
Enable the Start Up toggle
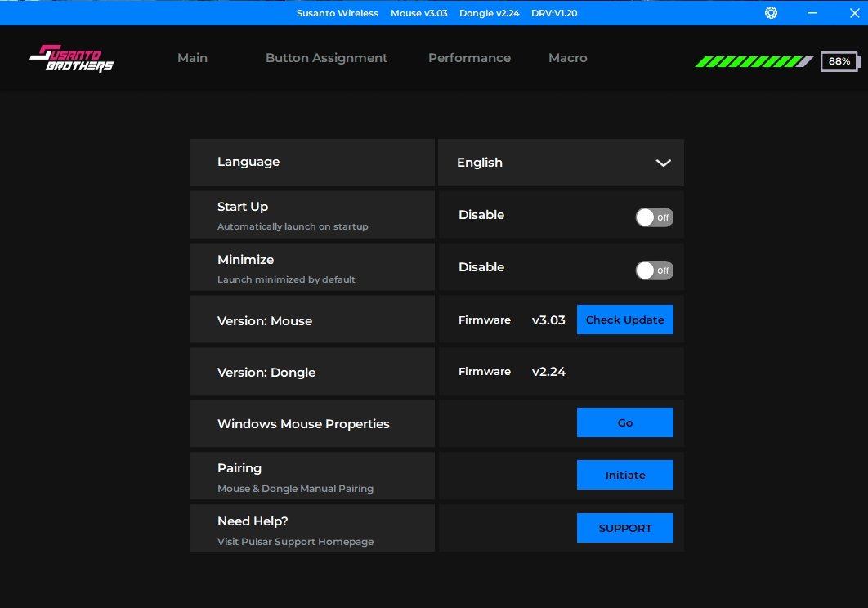655,217
